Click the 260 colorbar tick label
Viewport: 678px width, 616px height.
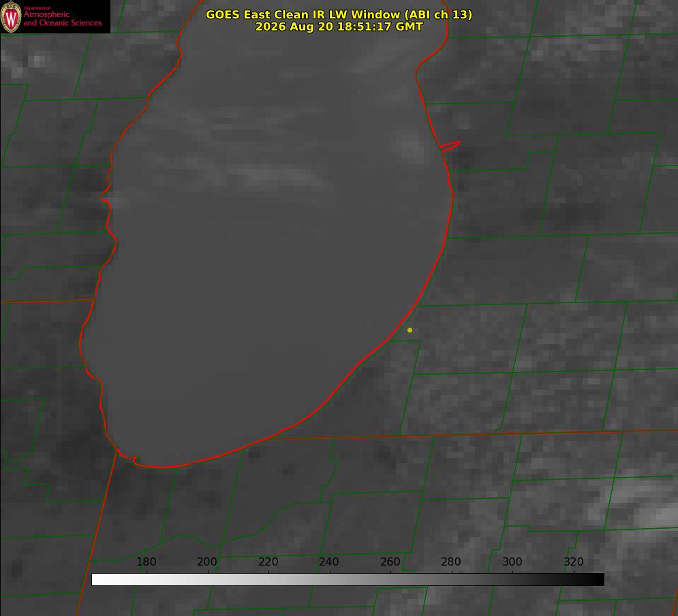click(390, 561)
